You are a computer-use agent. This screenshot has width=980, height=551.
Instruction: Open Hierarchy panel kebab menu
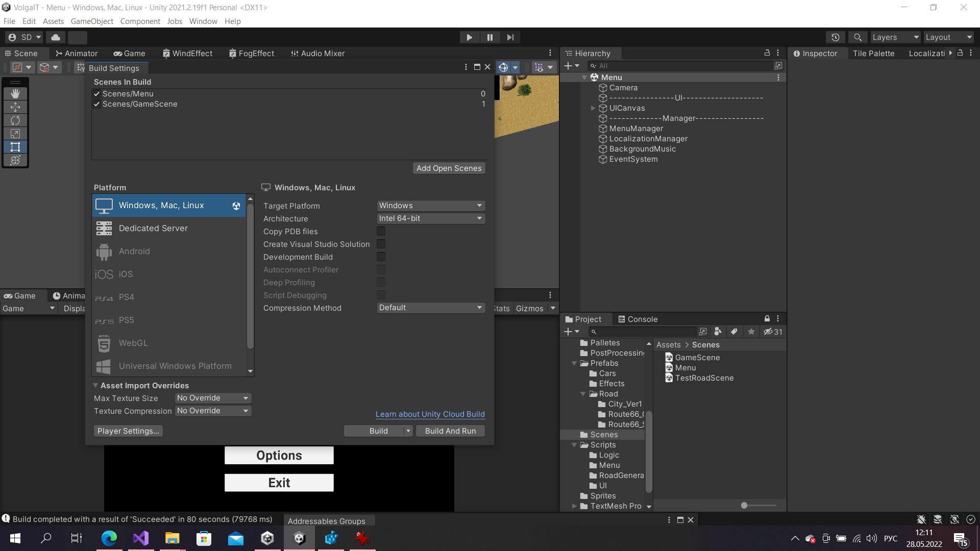click(778, 53)
